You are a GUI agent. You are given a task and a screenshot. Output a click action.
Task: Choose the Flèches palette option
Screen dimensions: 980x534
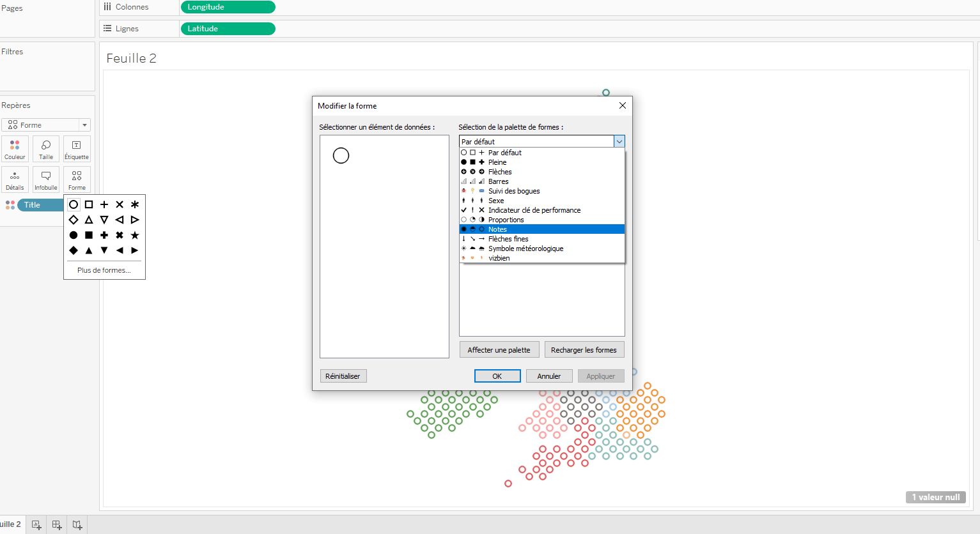click(x=542, y=172)
